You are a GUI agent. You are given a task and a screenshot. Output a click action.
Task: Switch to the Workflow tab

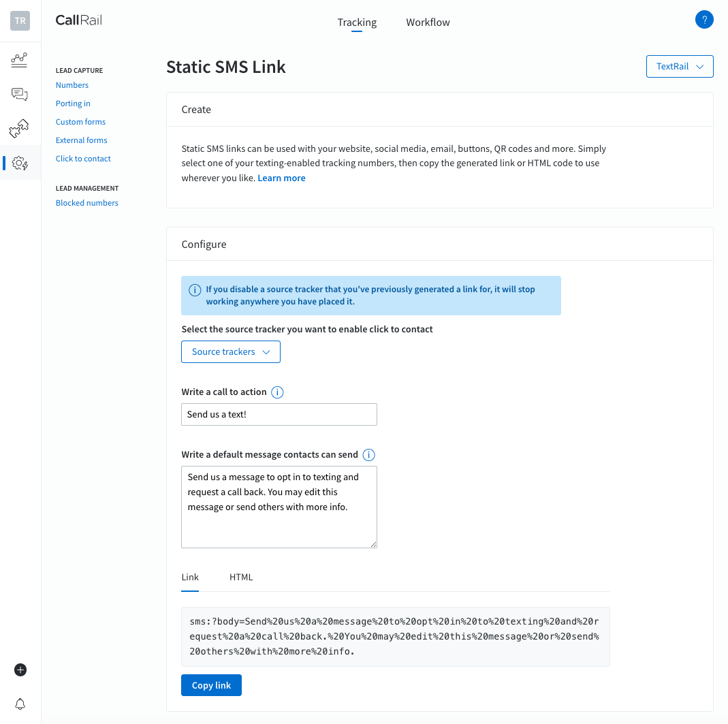pos(428,22)
